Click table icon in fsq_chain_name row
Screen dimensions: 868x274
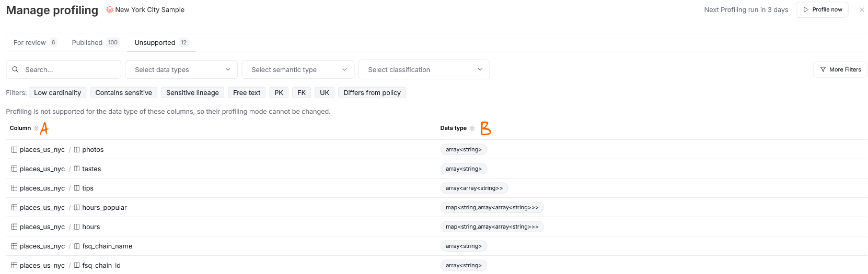[14, 246]
